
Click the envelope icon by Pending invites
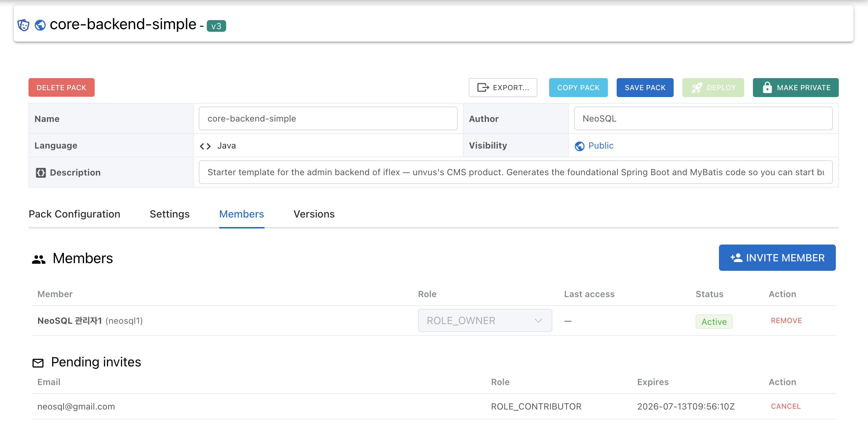38,363
